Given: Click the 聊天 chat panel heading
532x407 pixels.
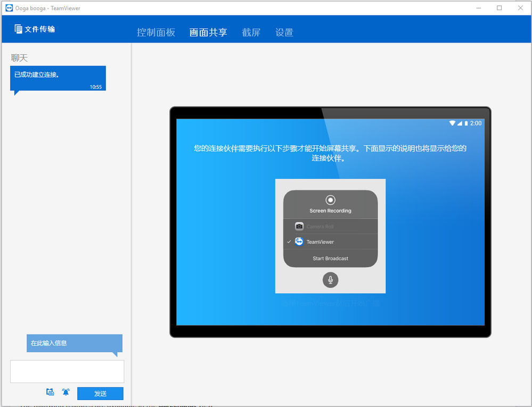Looking at the screenshot, I should click(x=19, y=58).
